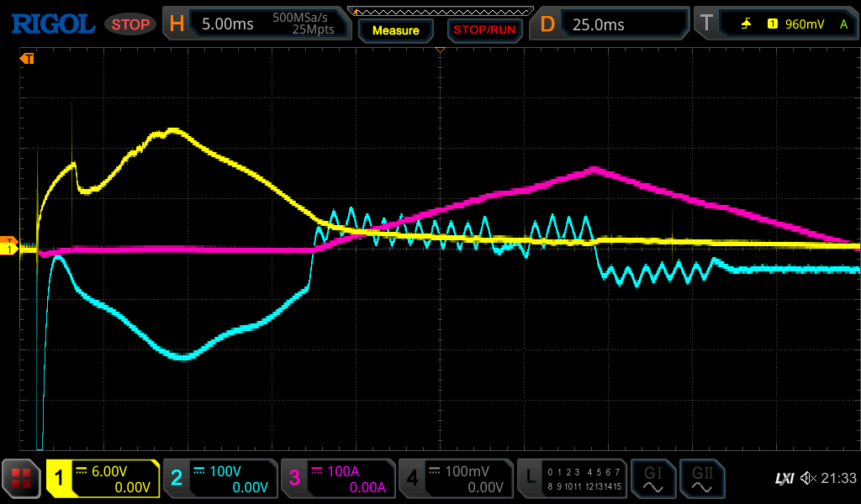Enable disabled channel 4 at 100mV
Viewport: 861px width, 504px height.
pos(455,479)
